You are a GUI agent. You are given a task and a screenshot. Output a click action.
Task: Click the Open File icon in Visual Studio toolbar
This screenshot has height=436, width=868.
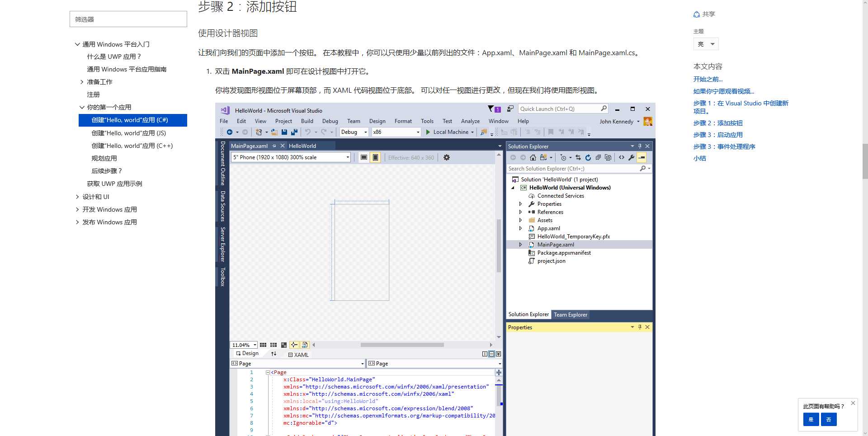(274, 132)
